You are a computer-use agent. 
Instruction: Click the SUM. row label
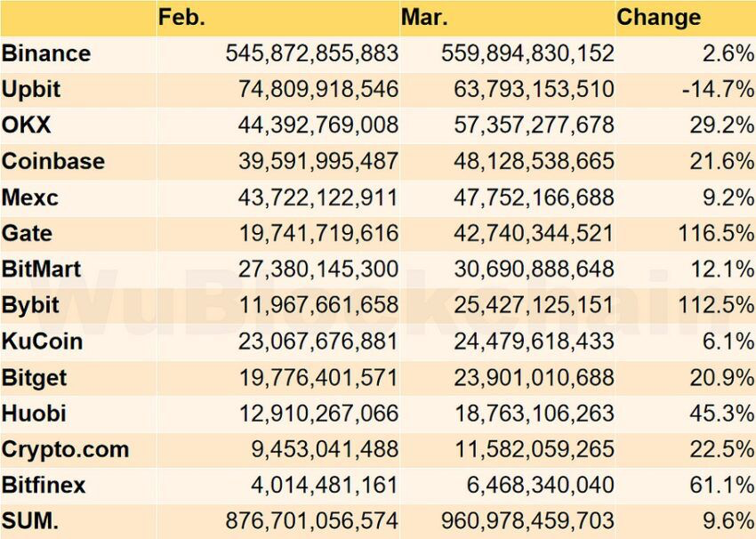click(30, 521)
